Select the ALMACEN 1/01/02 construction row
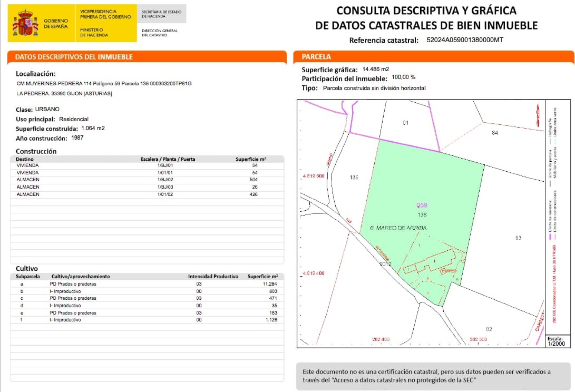 [147, 194]
